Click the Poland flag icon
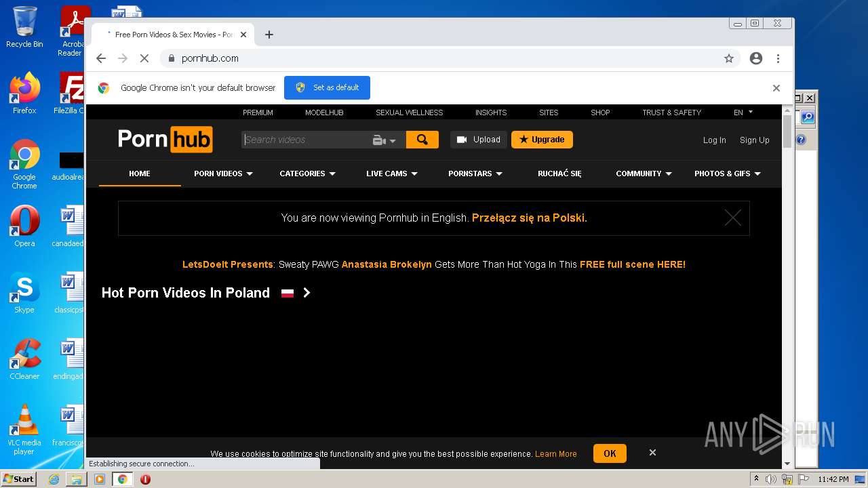868x488 pixels. click(x=288, y=293)
